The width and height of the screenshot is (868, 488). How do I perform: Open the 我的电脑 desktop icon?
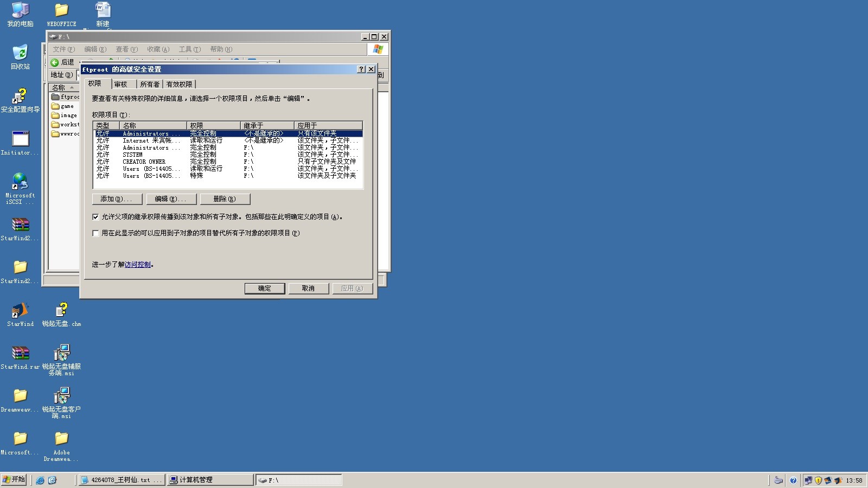point(20,11)
